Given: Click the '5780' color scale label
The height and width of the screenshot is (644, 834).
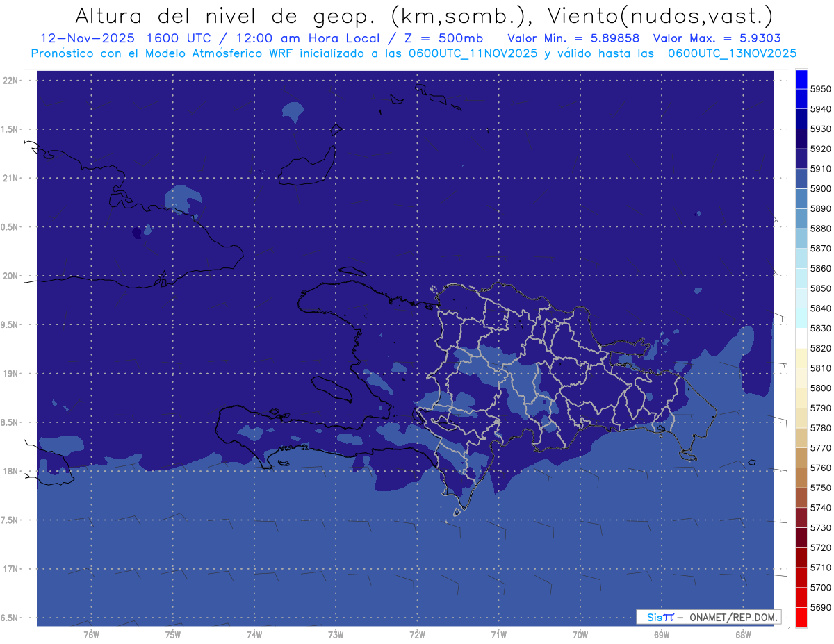Looking at the screenshot, I should (821, 428).
